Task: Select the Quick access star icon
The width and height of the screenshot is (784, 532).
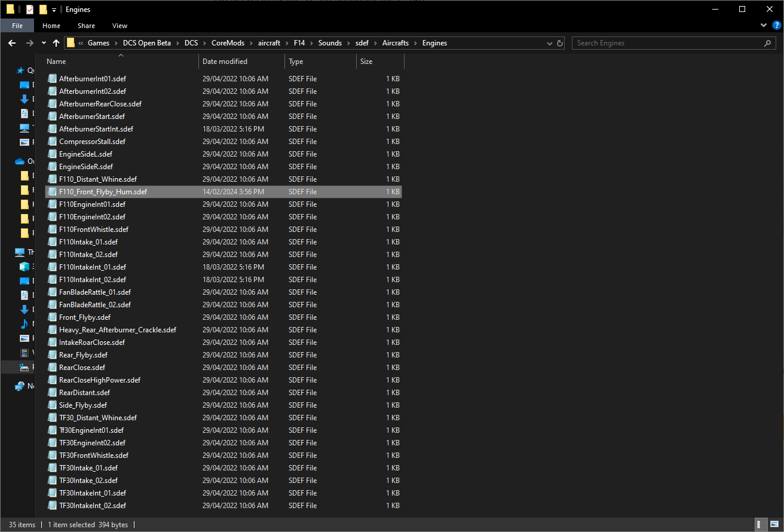Action: click(20, 71)
